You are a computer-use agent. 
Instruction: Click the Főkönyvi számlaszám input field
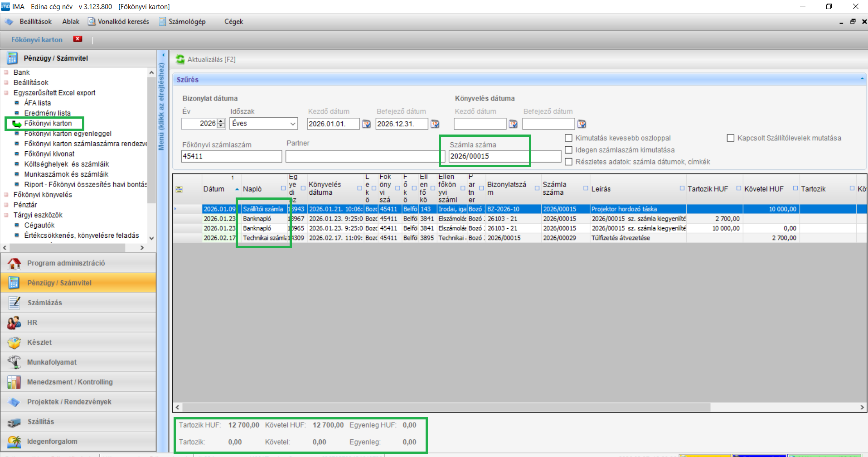coord(231,156)
